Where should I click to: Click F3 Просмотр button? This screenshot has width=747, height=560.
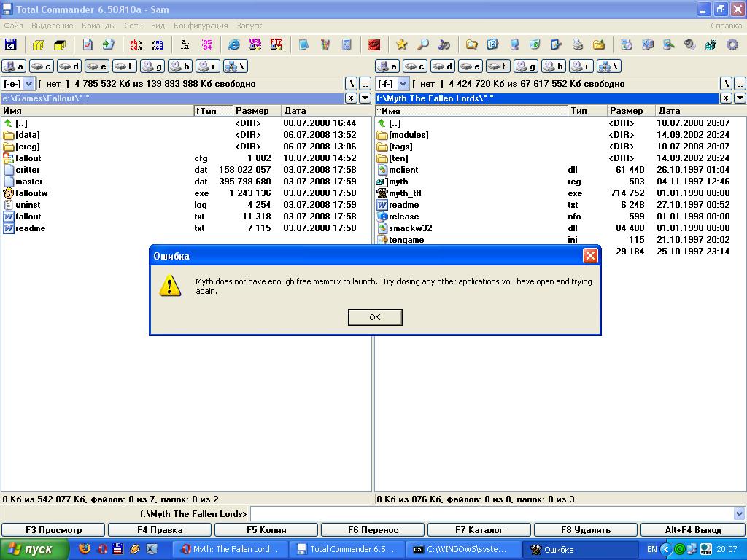click(53, 529)
